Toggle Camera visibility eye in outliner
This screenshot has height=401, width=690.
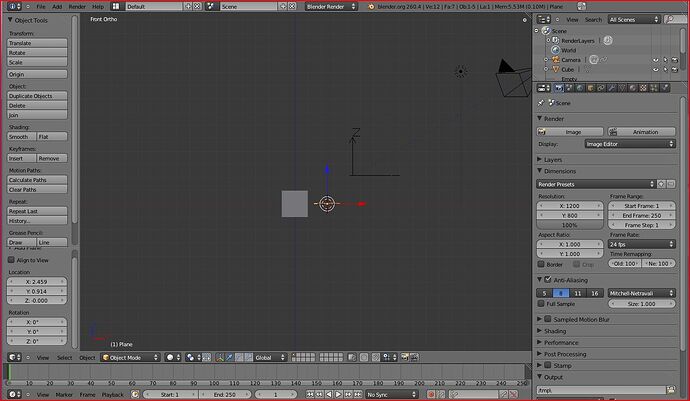click(656, 60)
